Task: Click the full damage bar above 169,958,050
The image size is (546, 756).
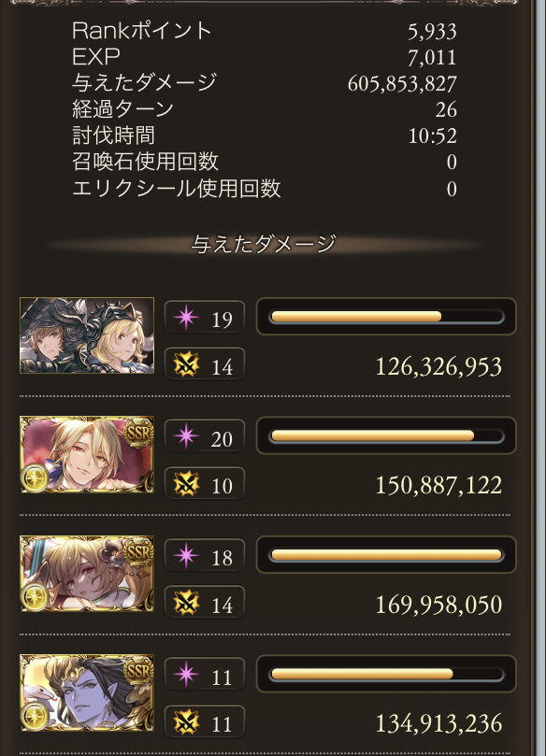Action: [x=386, y=555]
